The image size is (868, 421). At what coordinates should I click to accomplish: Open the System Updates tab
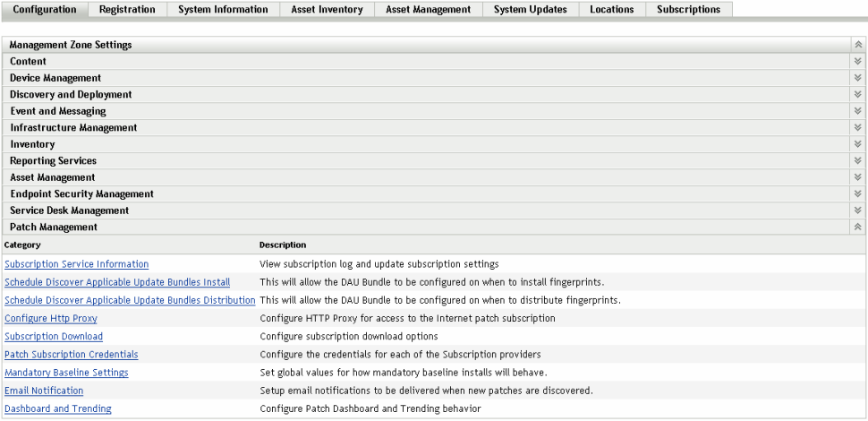(530, 10)
